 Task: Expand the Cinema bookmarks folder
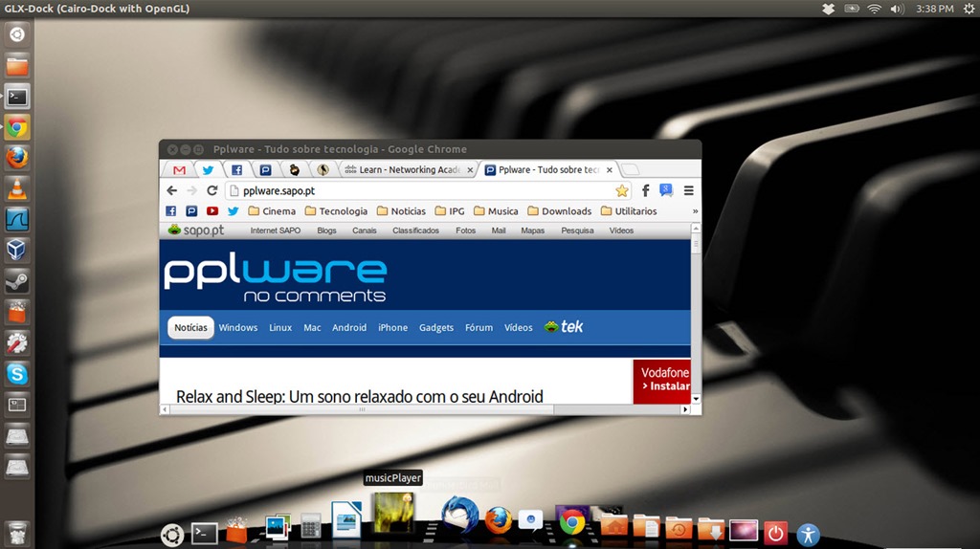coord(272,211)
